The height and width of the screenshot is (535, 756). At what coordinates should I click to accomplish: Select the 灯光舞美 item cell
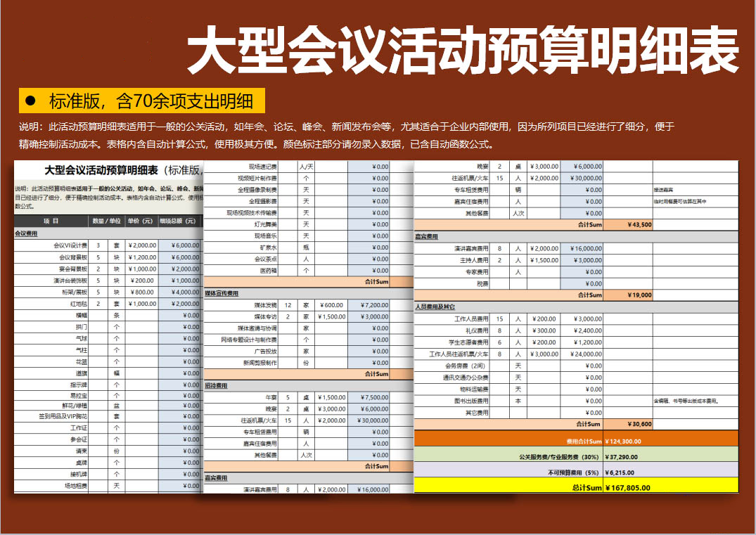point(265,224)
